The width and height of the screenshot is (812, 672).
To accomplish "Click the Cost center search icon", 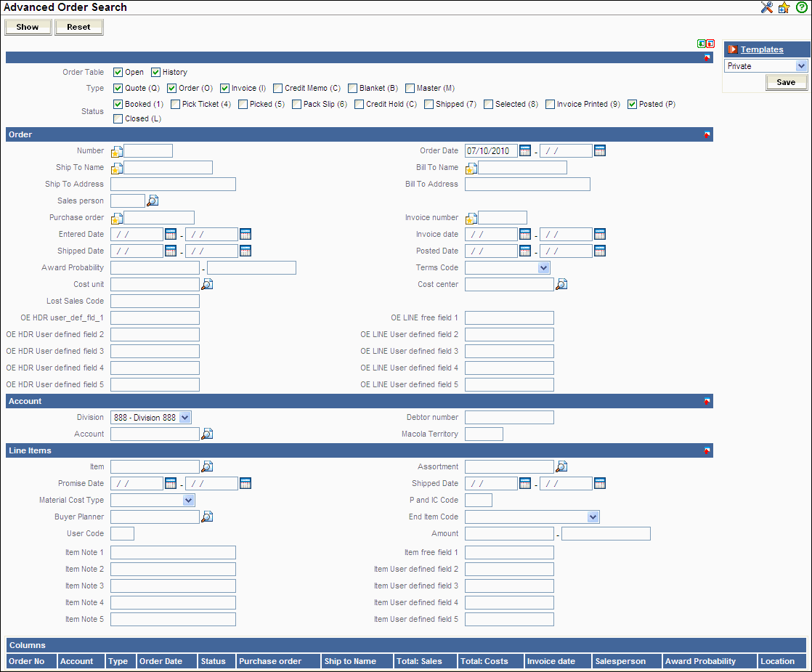I will pos(561,285).
